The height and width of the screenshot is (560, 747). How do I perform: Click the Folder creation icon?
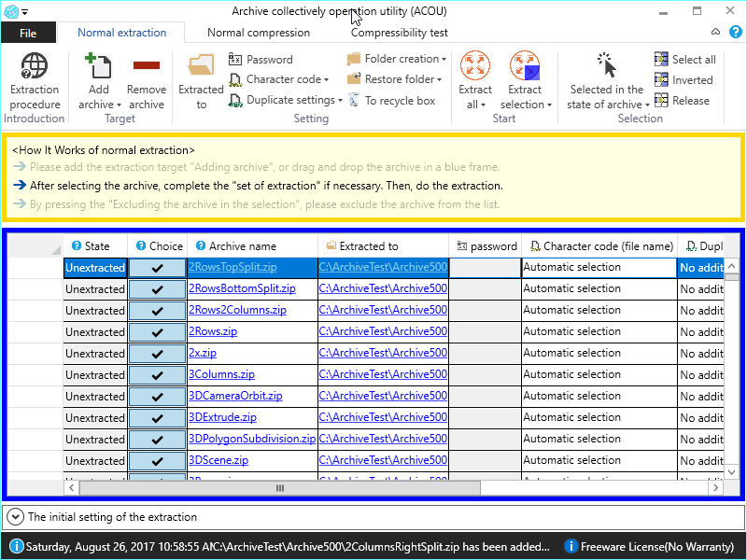[x=354, y=59]
